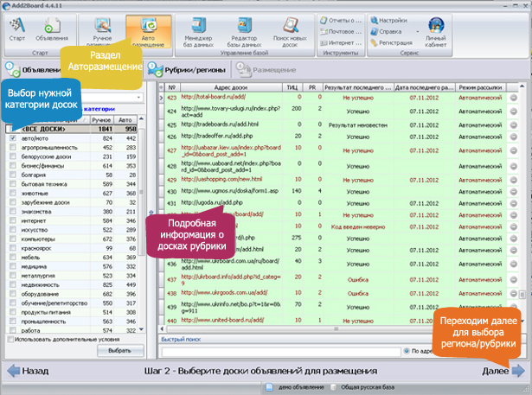
Task: Click round status icon in row 427
Action: pyautogui.click(x=513, y=150)
